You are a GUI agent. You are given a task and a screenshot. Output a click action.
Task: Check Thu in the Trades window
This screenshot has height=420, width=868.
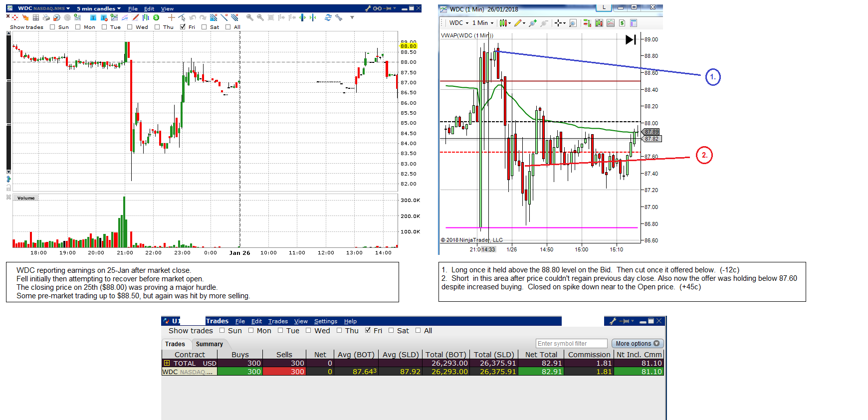point(339,330)
